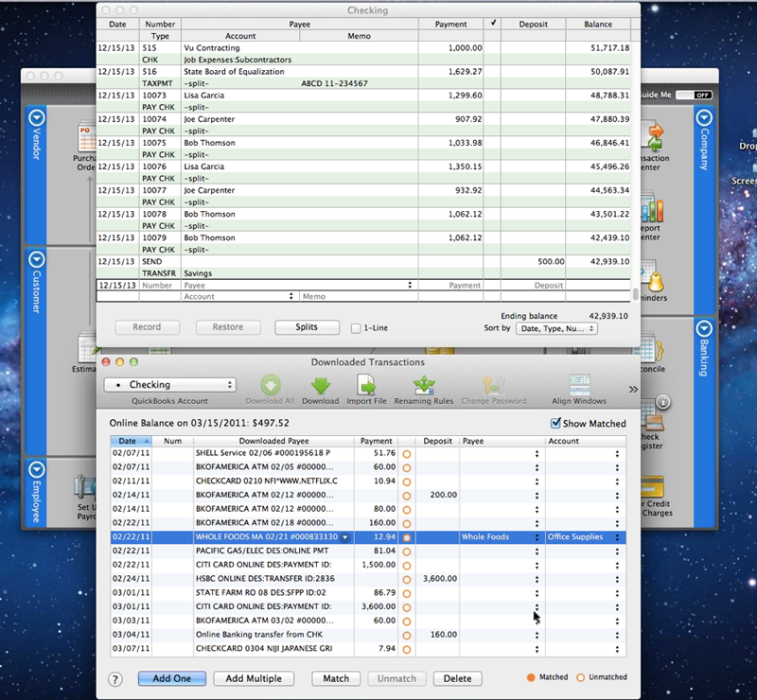Screen dimensions: 757x700
Task: Click match status circle for SHELL Service row
Action: tap(407, 454)
